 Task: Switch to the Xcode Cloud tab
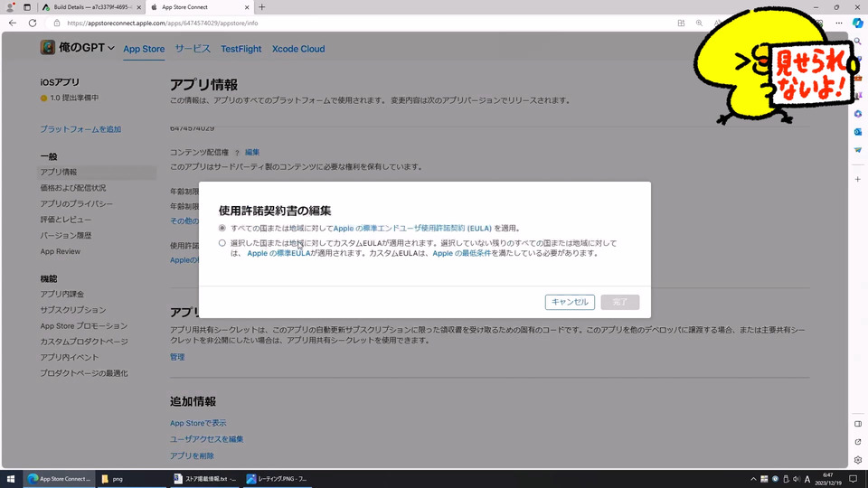[298, 49]
